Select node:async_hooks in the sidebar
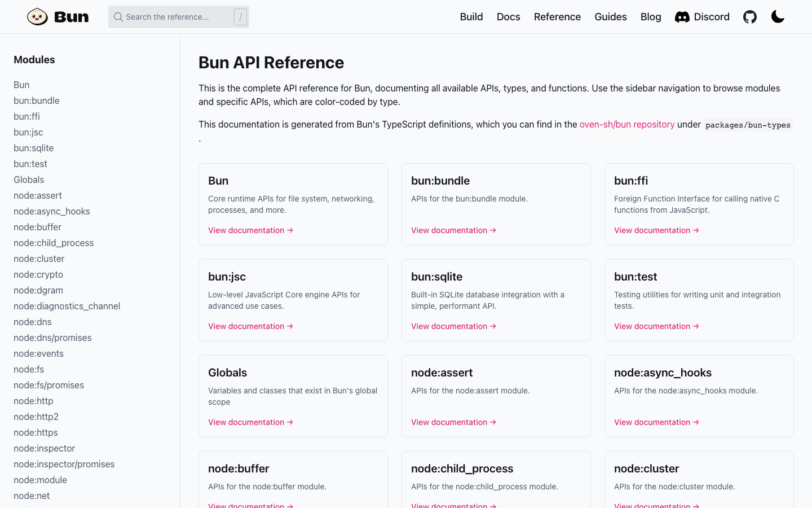This screenshot has height=508, width=812. (x=52, y=211)
